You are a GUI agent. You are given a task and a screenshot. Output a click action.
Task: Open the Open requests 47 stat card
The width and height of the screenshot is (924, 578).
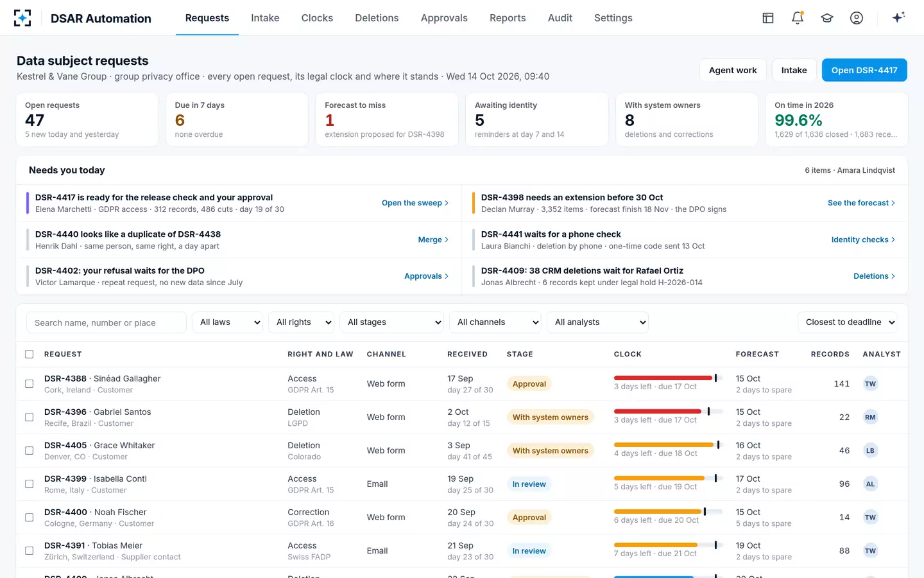coord(87,120)
